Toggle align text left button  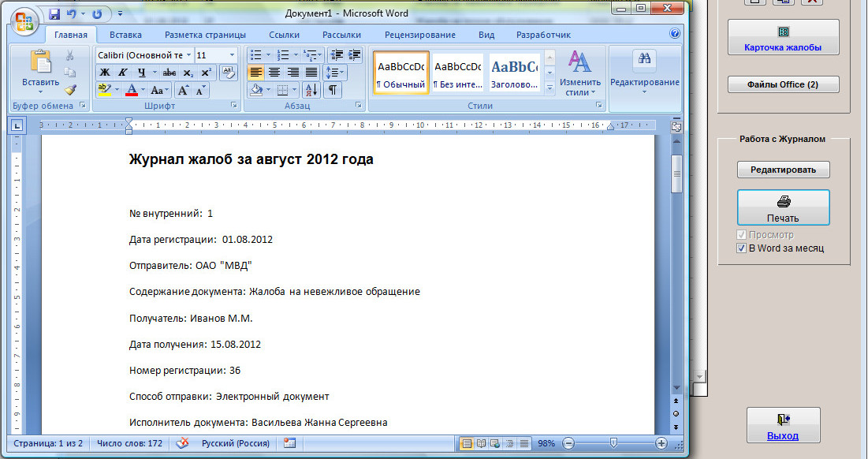(x=255, y=73)
